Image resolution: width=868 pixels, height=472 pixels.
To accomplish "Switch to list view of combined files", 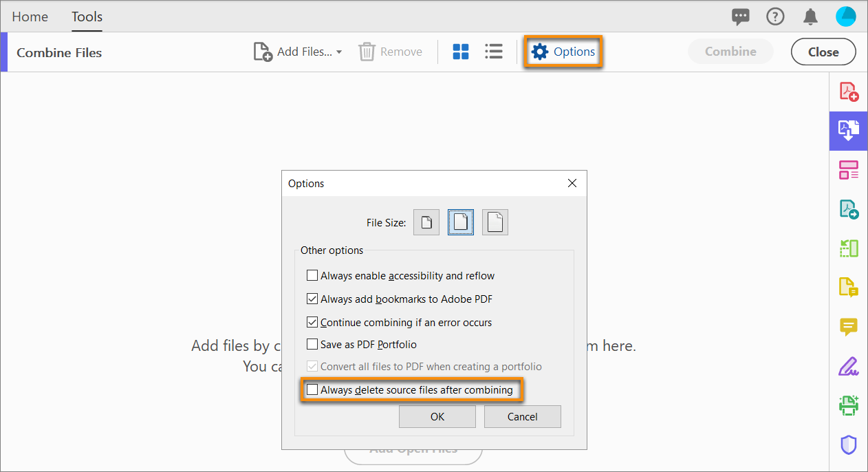I will (x=494, y=51).
